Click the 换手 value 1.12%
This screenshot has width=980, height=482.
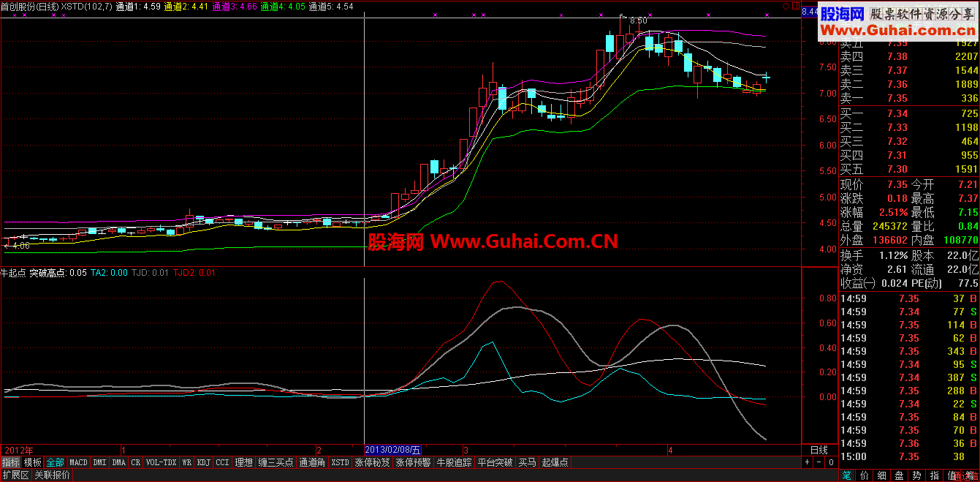[x=892, y=255]
